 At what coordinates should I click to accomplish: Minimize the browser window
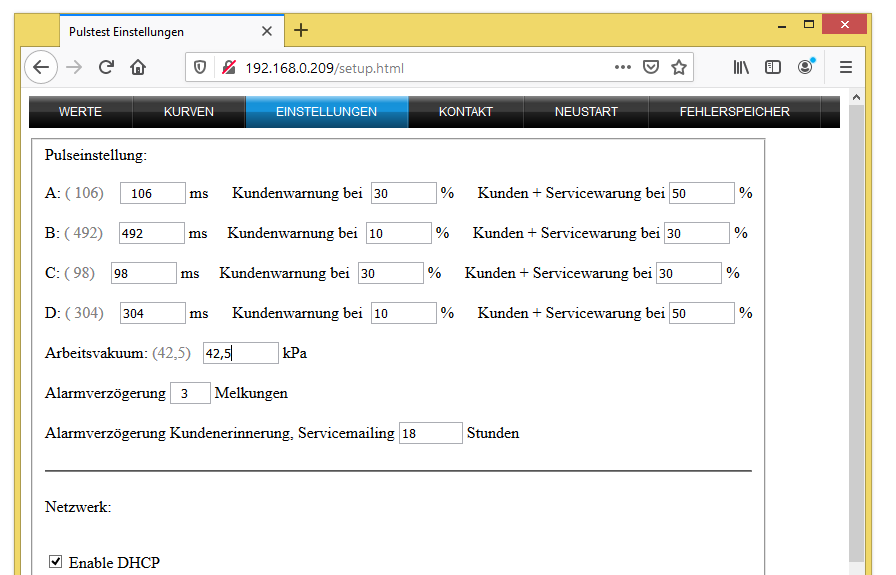pos(782,25)
